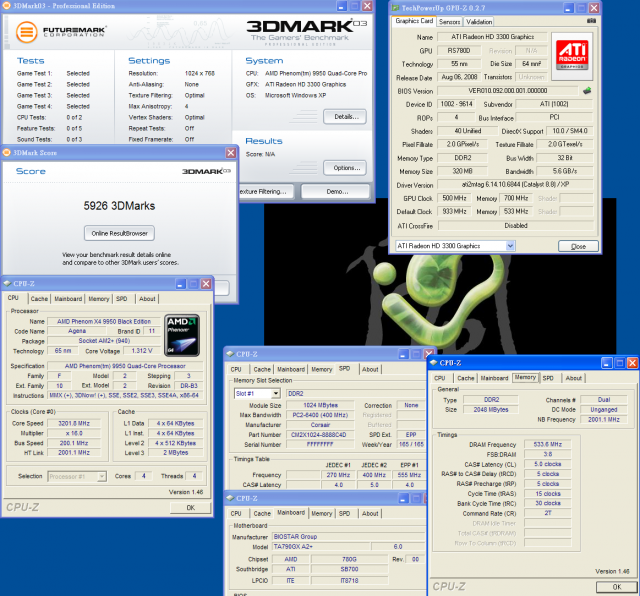640x596 pixels.
Task: Click the ATI CrossFire Disabled field
Action: (516, 225)
